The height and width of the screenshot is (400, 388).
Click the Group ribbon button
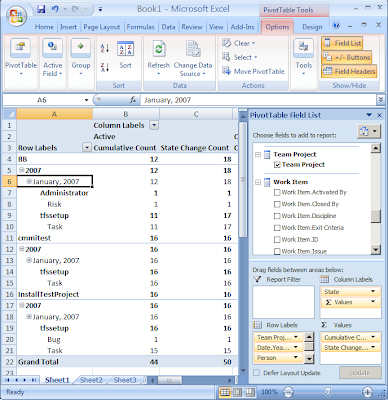81,57
